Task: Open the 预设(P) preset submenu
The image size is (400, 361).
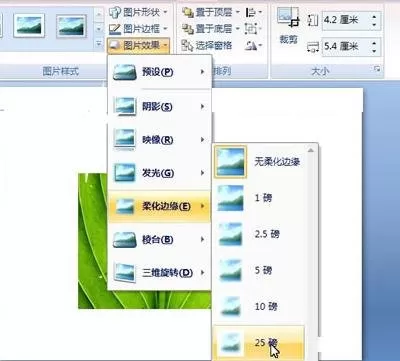Action: [159, 72]
